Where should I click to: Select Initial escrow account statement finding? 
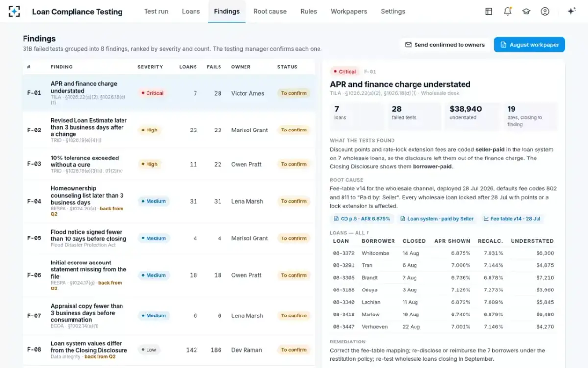pyautogui.click(x=169, y=275)
